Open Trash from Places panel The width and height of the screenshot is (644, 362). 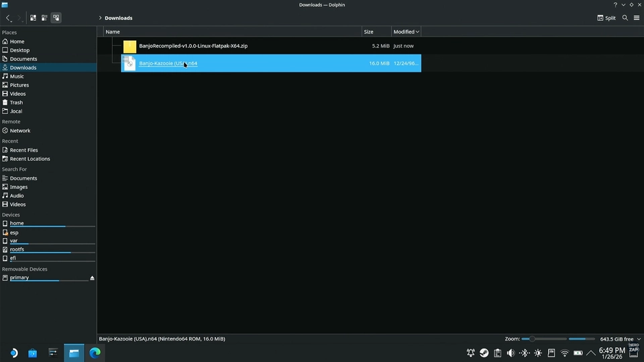point(16,103)
